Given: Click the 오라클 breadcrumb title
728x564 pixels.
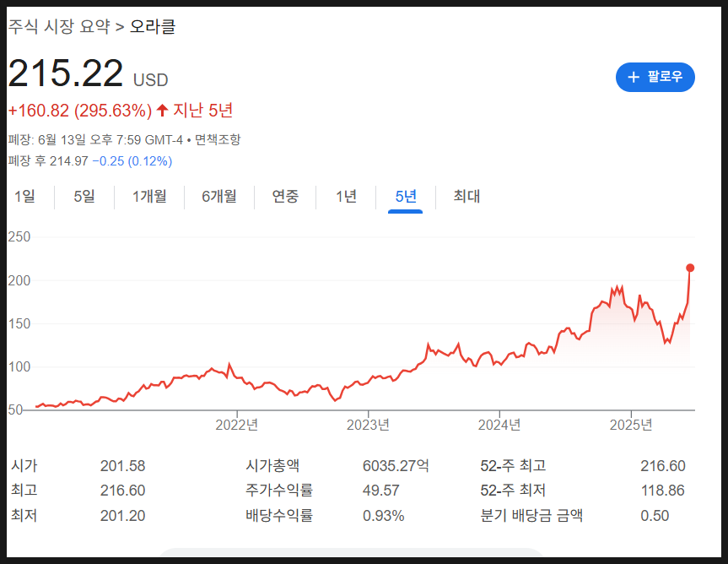Looking at the screenshot, I should (x=153, y=26).
